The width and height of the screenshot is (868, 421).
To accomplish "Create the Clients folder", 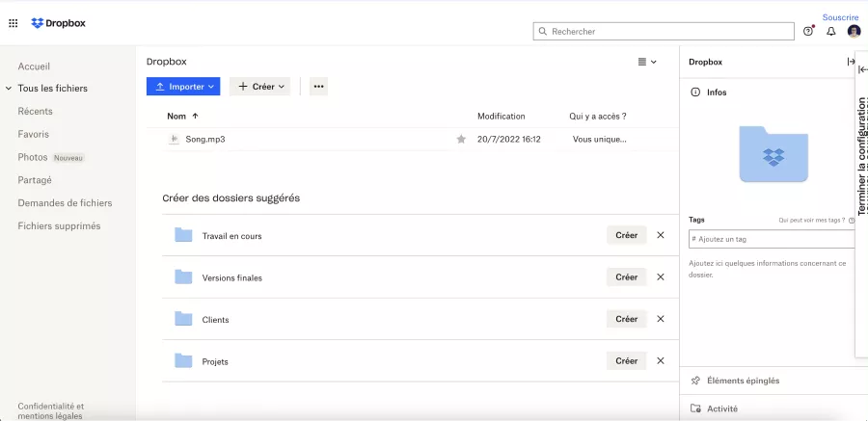I will [x=627, y=319].
